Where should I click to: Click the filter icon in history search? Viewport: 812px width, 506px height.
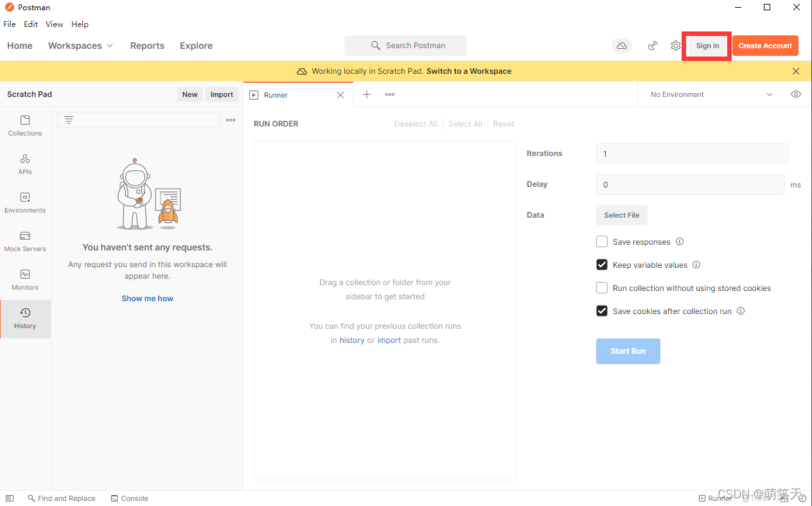coord(69,120)
